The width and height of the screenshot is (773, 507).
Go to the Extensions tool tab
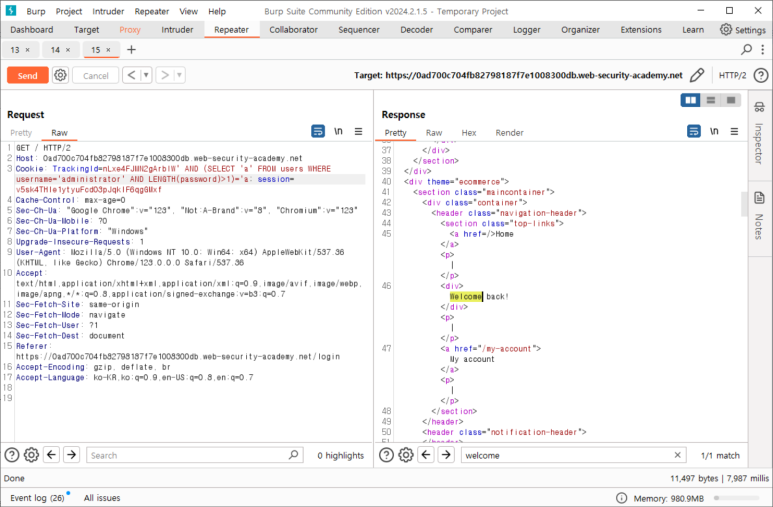(640, 30)
